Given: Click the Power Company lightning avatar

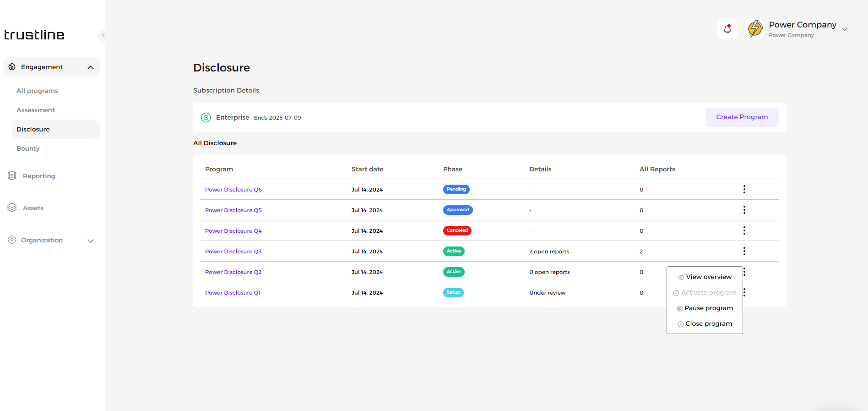Looking at the screenshot, I should [x=754, y=29].
